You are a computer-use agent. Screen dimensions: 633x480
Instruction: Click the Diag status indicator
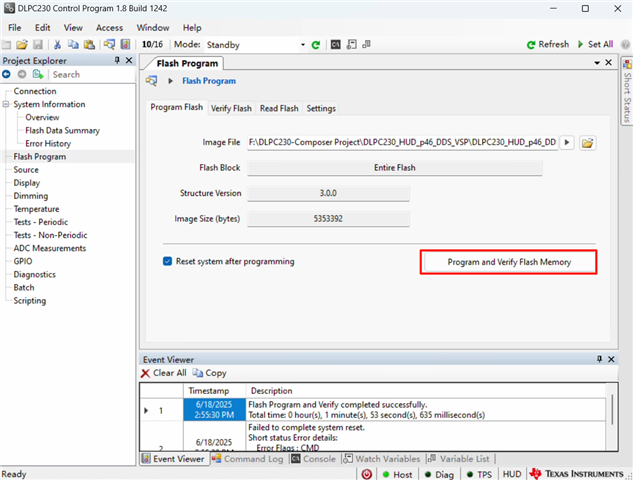click(439, 474)
